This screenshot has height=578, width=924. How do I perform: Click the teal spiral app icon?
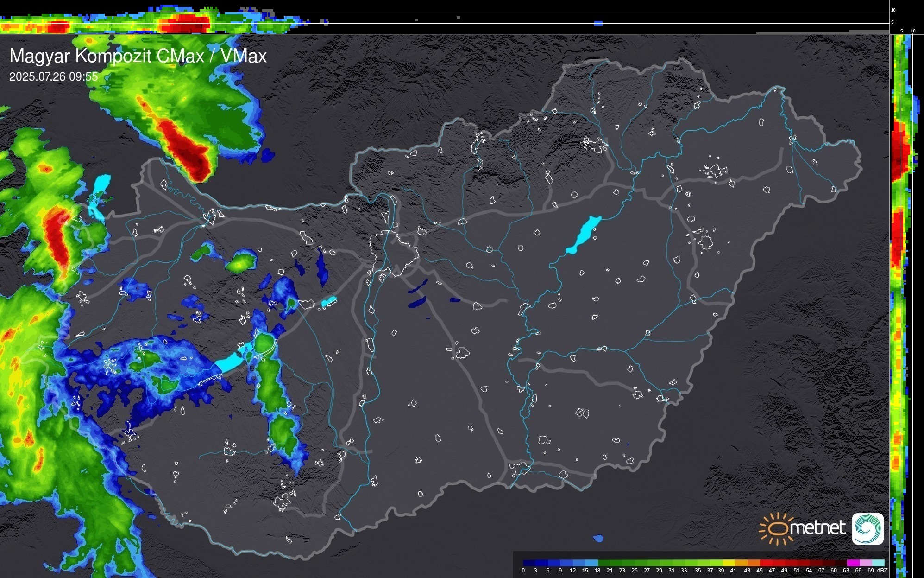[867, 528]
